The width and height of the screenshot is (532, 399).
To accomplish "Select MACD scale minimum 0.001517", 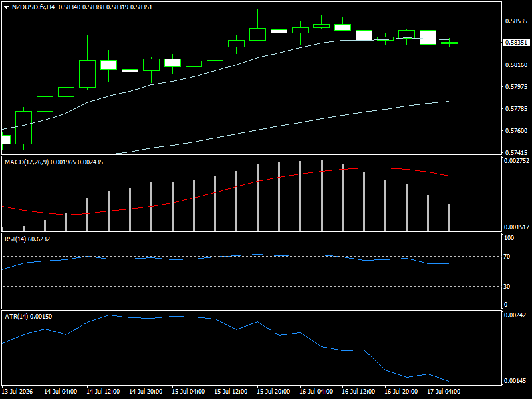I will click(x=517, y=227).
